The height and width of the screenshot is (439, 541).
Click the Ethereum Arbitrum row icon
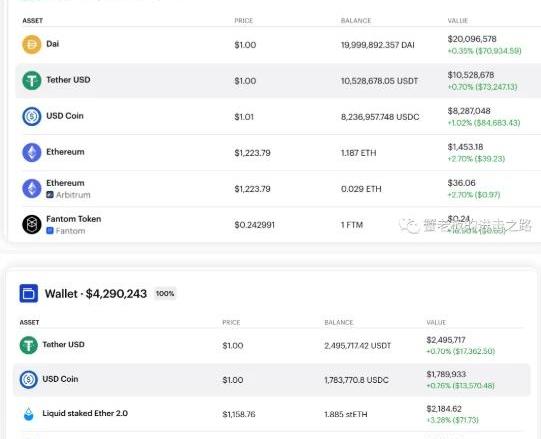(32, 188)
